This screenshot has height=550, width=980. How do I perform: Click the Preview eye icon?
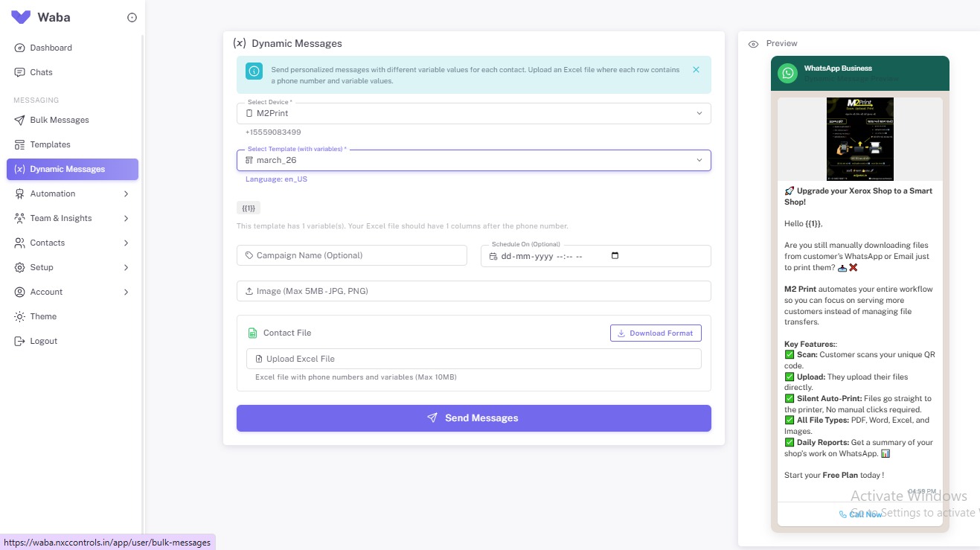tap(753, 43)
